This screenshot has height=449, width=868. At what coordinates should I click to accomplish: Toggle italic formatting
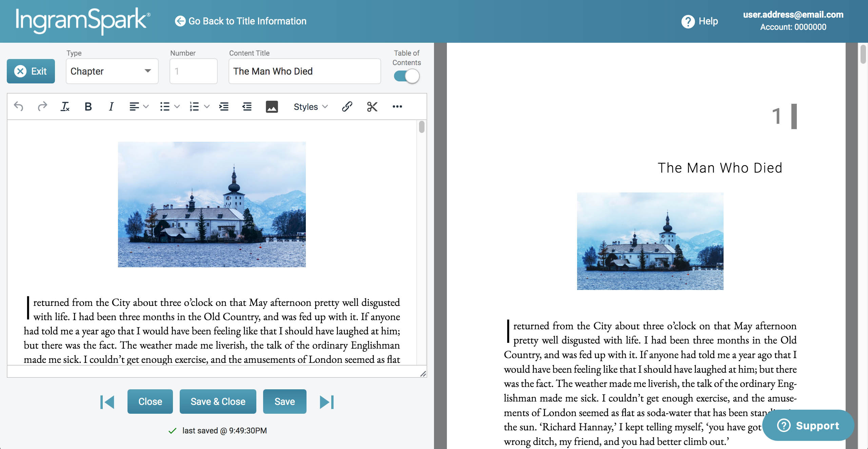click(x=111, y=106)
